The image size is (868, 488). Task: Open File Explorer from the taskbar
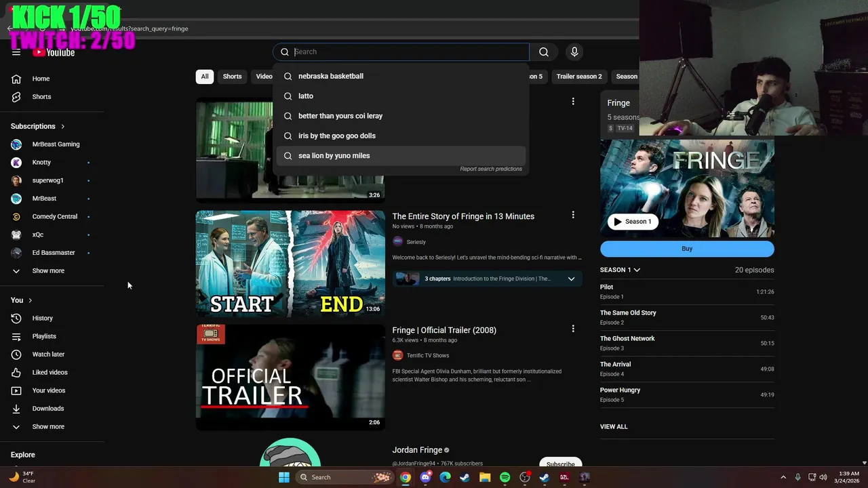tap(485, 477)
